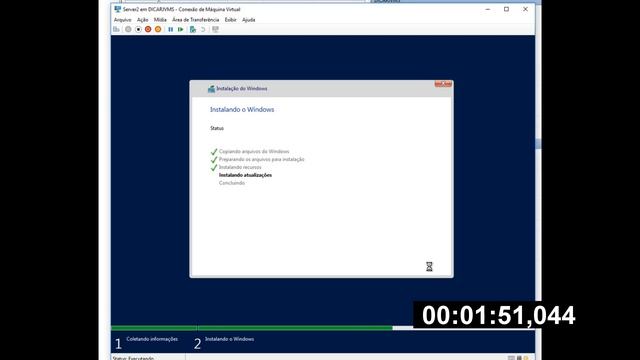Click Preparando os arquivos para instalação step

pyautogui.click(x=262, y=159)
